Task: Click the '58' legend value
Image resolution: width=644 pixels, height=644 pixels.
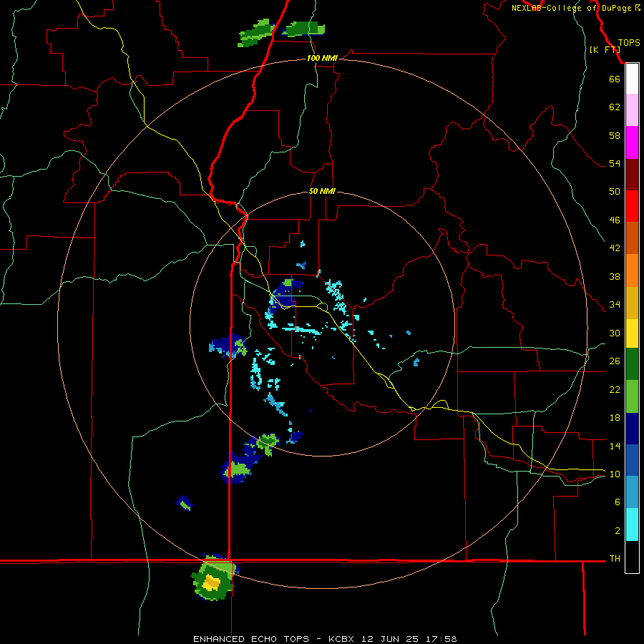Action: tap(615, 135)
